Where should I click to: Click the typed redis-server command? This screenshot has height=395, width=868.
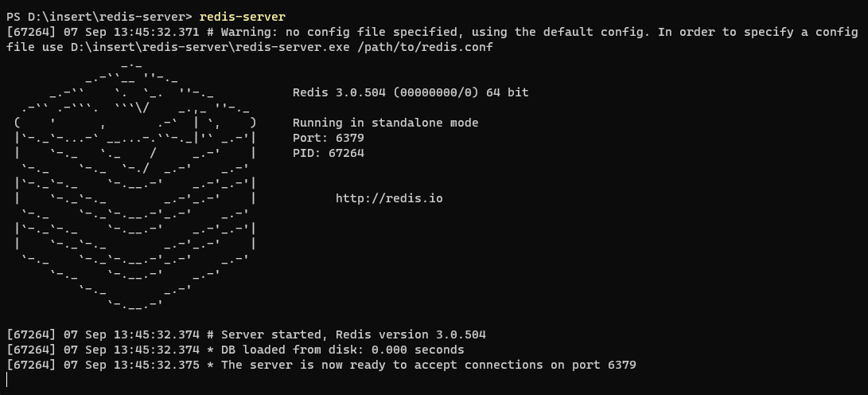point(243,17)
